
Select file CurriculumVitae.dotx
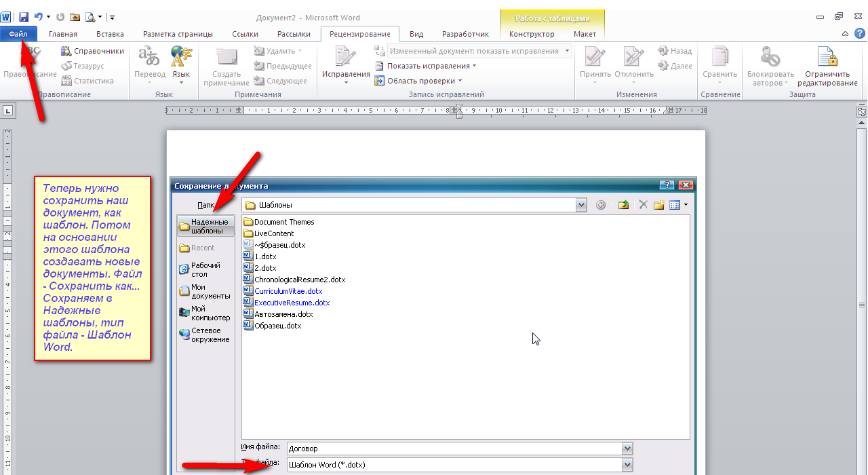(x=283, y=291)
